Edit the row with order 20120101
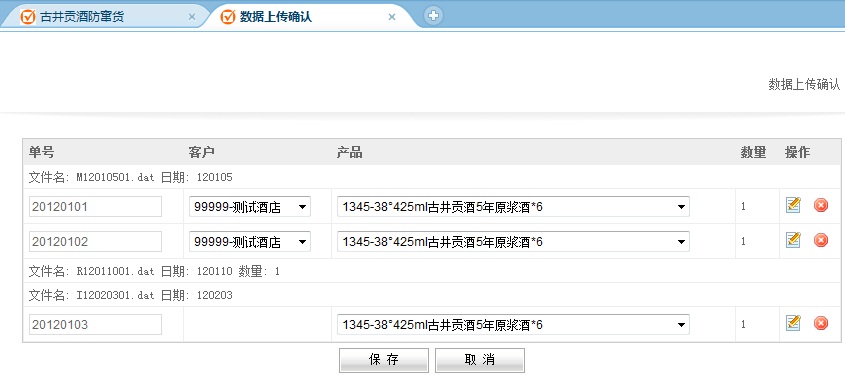The width and height of the screenshot is (845, 375). pos(793,205)
